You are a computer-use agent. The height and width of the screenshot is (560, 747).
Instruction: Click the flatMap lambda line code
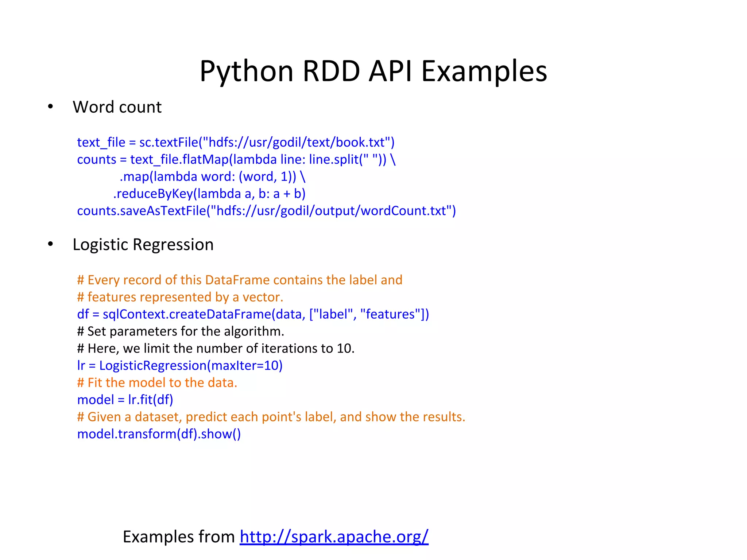236,159
